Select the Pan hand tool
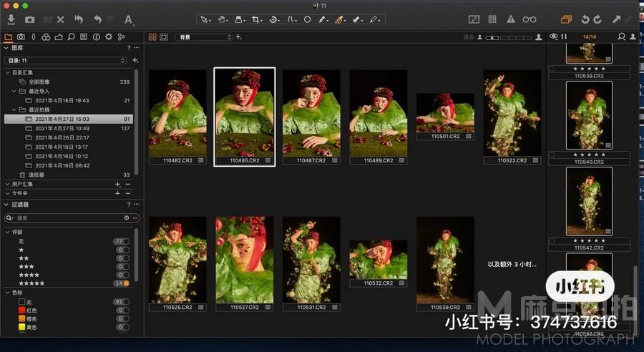Screen dimensions: 644x352 click(x=223, y=19)
